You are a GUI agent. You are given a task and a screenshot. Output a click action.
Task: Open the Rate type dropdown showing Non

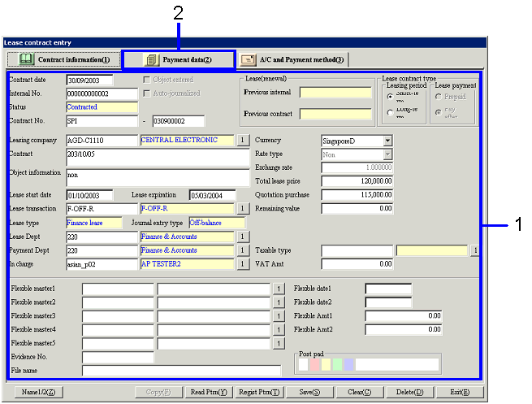coord(387,154)
